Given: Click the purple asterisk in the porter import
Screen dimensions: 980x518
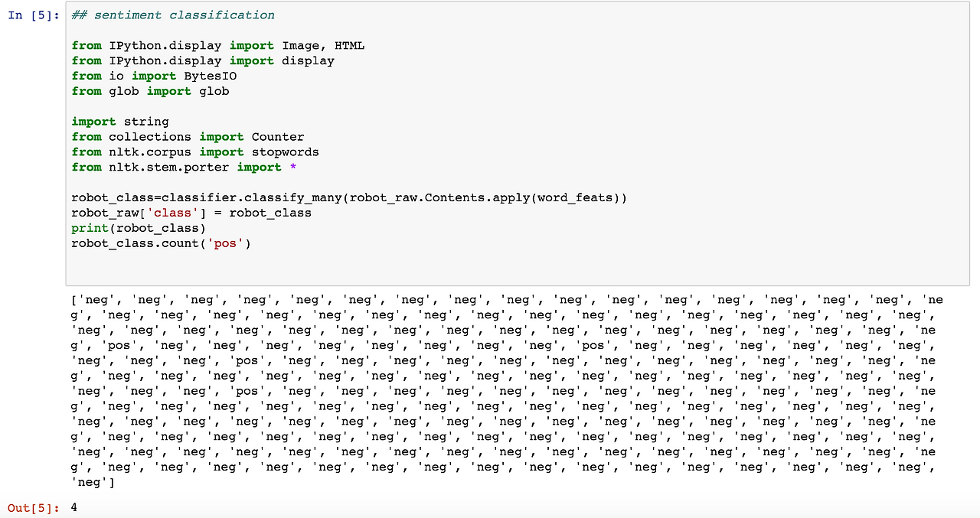Looking at the screenshot, I should coord(292,168).
